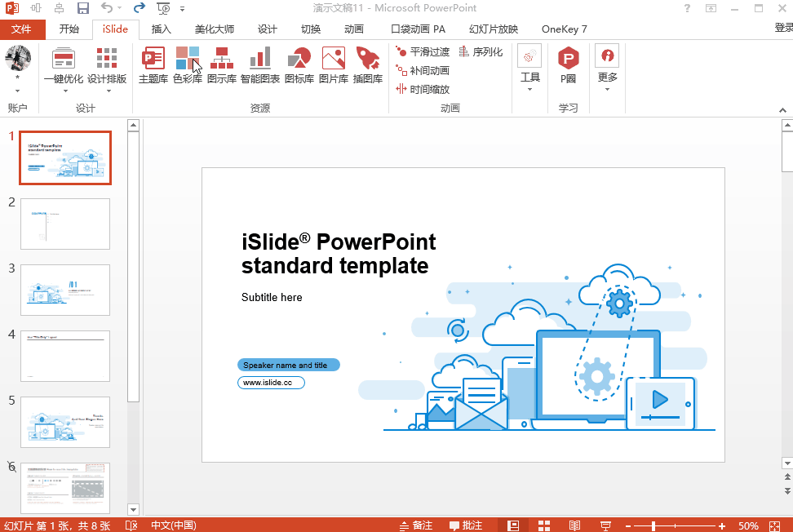The height and width of the screenshot is (532, 793).
Task: Open the 插图库 illustration library
Action: [367, 65]
